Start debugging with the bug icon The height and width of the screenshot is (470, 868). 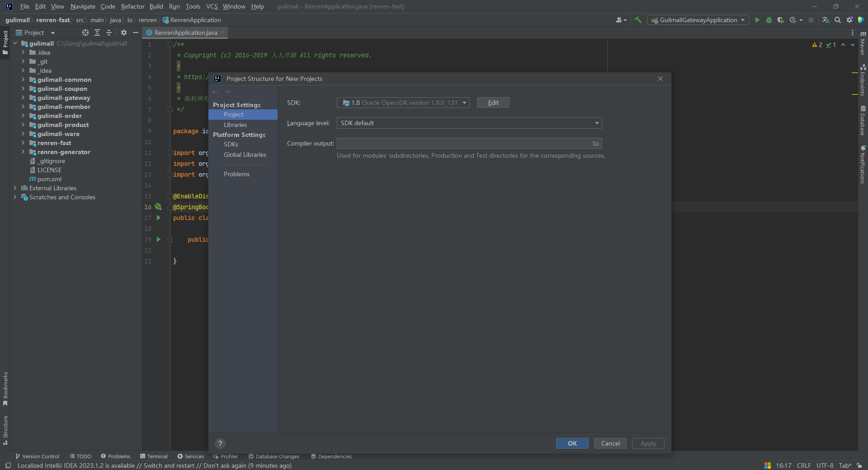(769, 20)
